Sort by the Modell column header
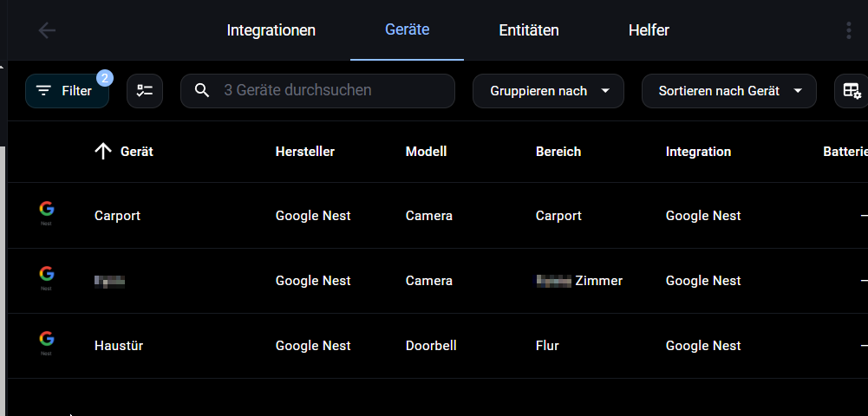This screenshot has height=416, width=868. pos(427,152)
